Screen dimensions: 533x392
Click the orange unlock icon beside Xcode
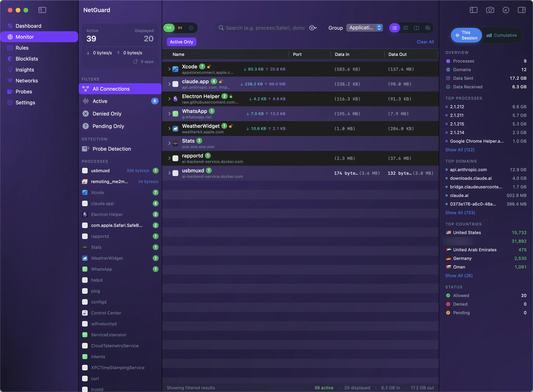(x=209, y=66)
